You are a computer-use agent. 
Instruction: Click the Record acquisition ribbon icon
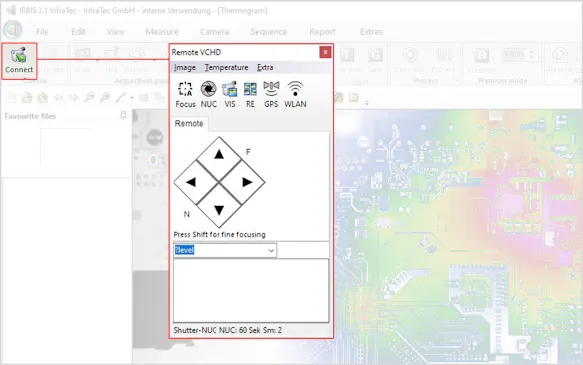[136, 59]
